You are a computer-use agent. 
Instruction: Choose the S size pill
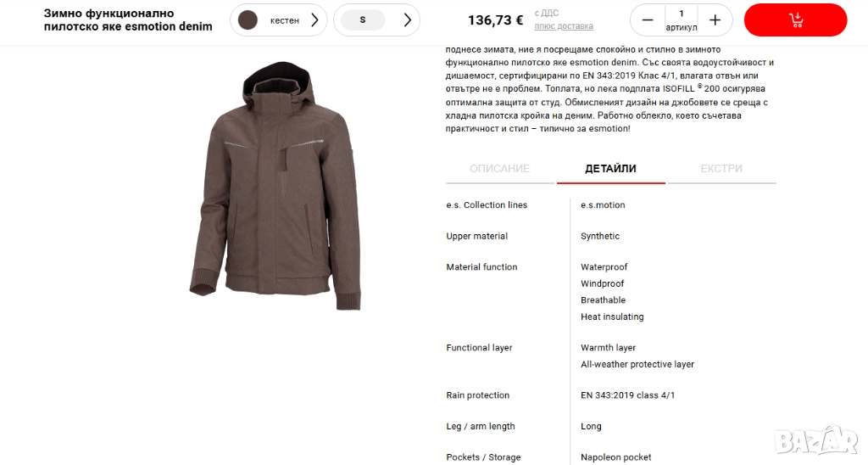[363, 20]
